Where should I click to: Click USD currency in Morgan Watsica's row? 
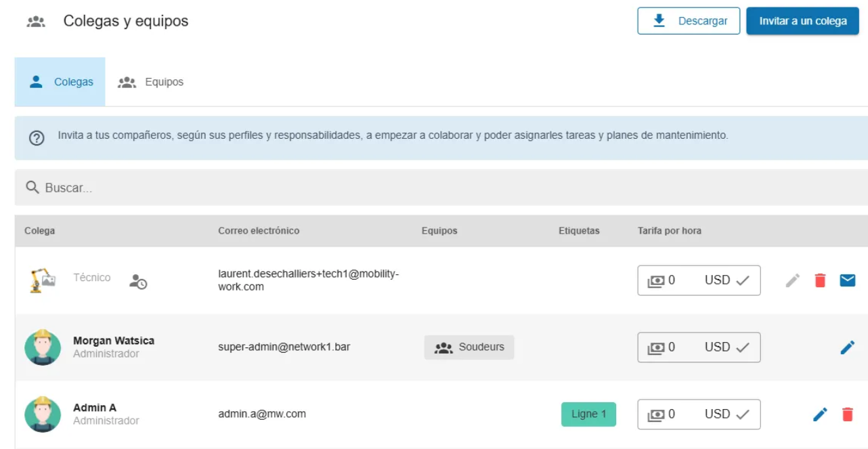pos(717,347)
